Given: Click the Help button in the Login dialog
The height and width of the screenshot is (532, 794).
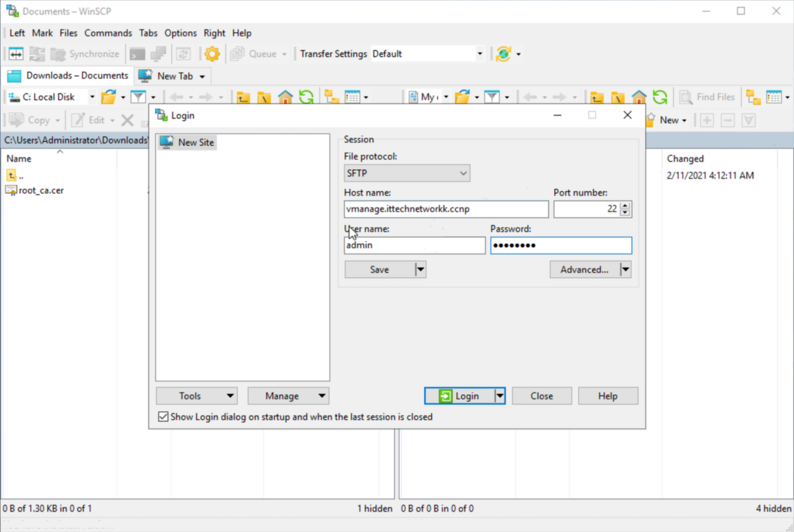Looking at the screenshot, I should [x=608, y=396].
